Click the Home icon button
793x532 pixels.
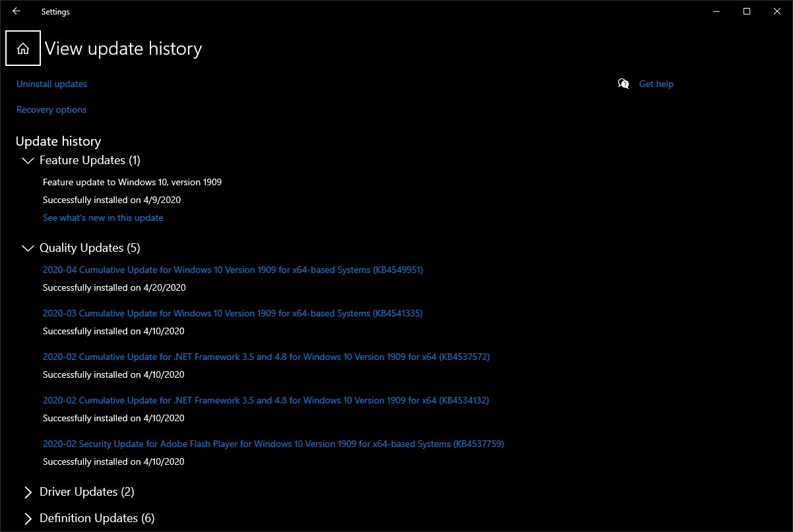tap(23, 49)
